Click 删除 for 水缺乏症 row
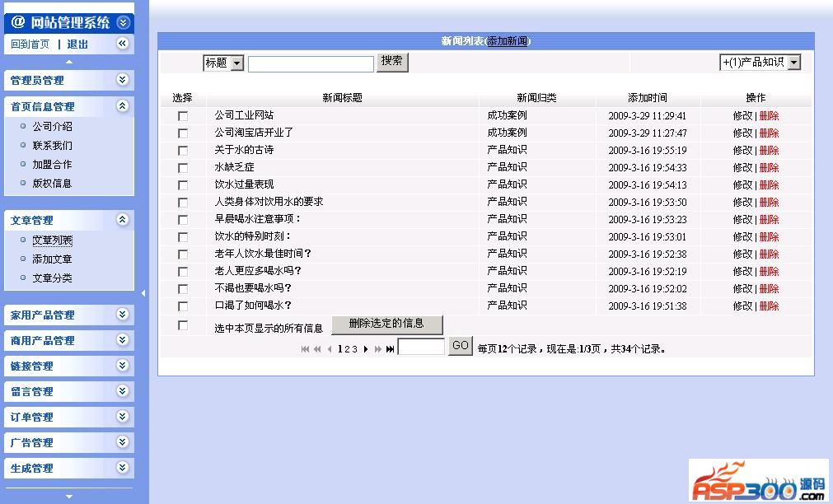Screen dimensions: 833x504 pyautogui.click(x=769, y=168)
